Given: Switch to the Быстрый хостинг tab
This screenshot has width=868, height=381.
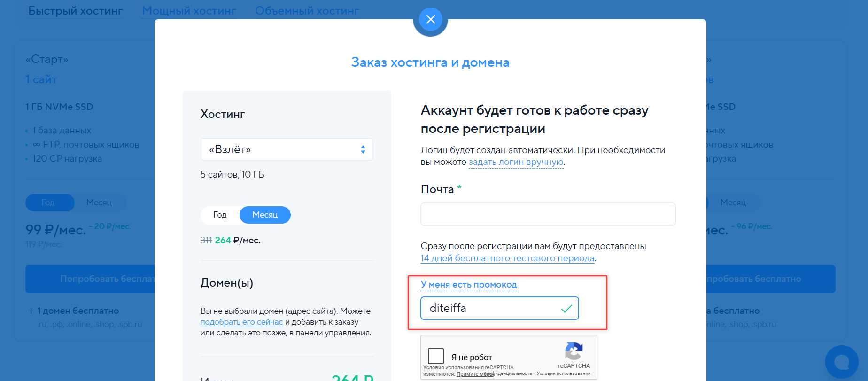Looking at the screenshot, I should tap(75, 11).
